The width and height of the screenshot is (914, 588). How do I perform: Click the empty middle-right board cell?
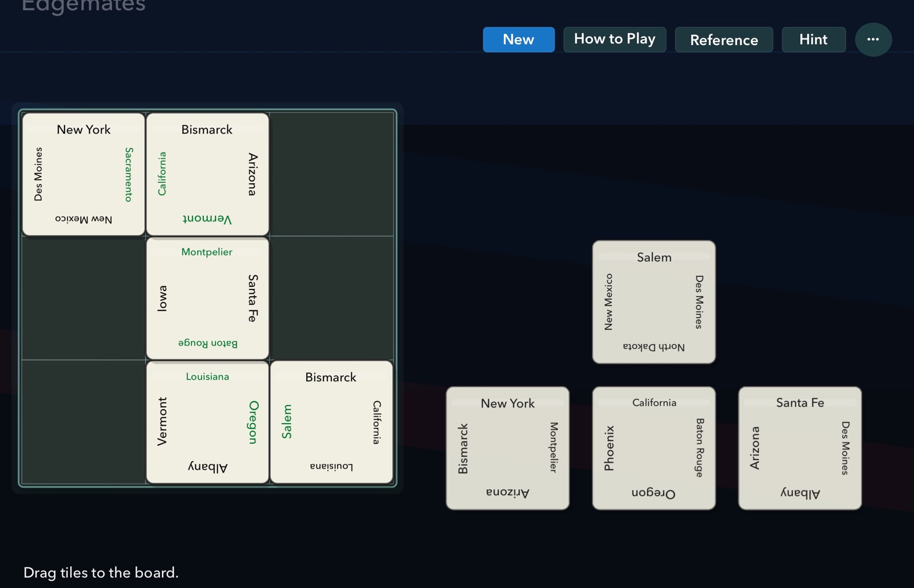click(x=331, y=298)
